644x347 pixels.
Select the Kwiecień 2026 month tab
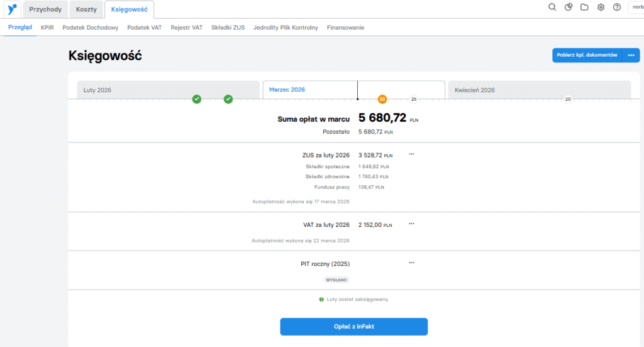pos(539,89)
